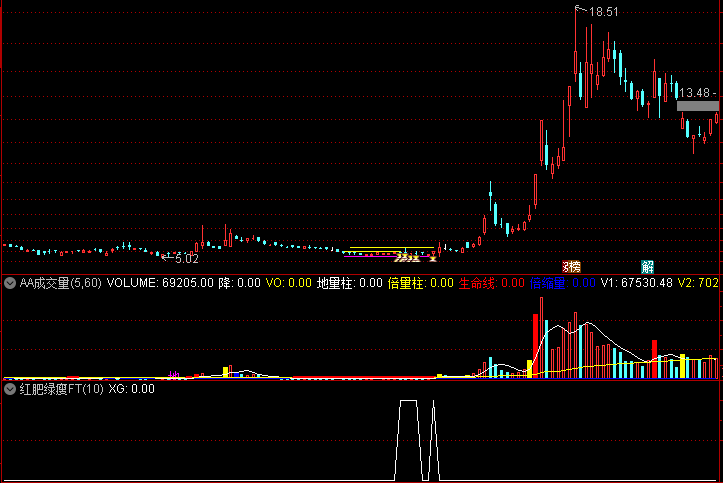723x483 pixels.
Task: Collapse the 红肥绿瘦FT indicator panel arrow
Action: click(10, 389)
